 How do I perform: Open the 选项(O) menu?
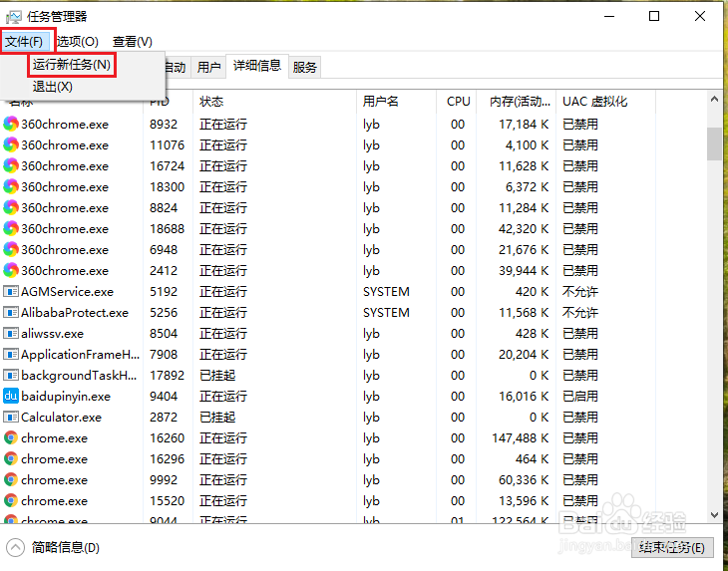tap(78, 42)
